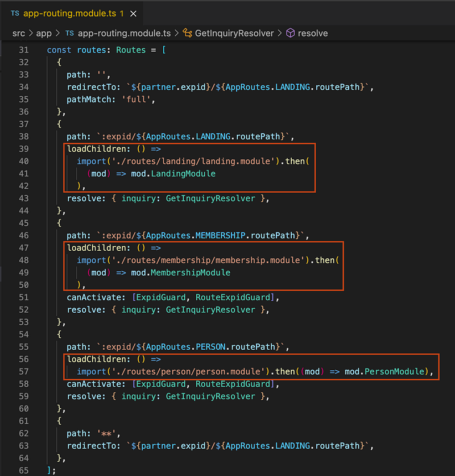Viewport: 455px width, 476px height.
Task: Click the TS icon in the breadcrumb bar
Action: click(69, 34)
